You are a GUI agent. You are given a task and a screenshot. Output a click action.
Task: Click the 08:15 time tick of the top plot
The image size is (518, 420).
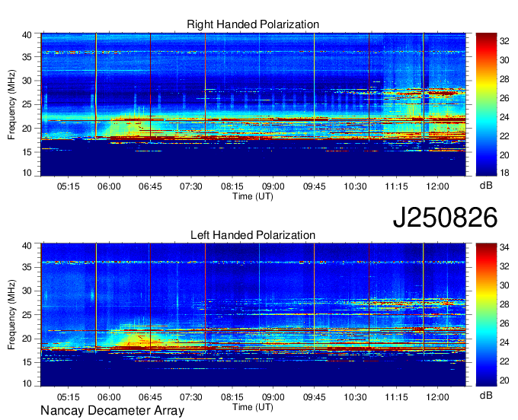click(x=232, y=186)
